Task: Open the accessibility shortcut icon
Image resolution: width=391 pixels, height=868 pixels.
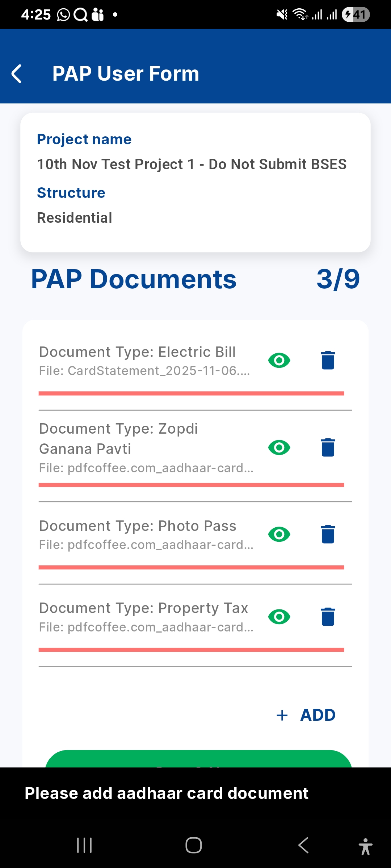Action: 365,847
